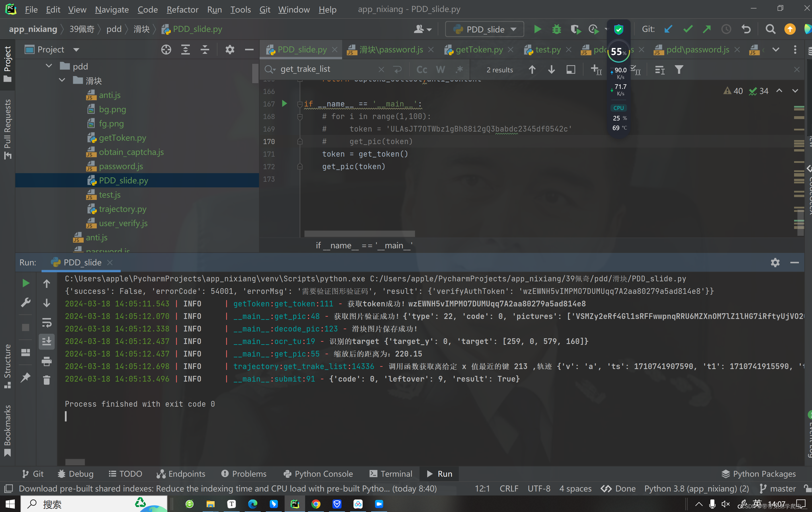Start the debug bug icon in toolbar
Image resolution: width=812 pixels, height=512 pixels.
click(x=556, y=29)
